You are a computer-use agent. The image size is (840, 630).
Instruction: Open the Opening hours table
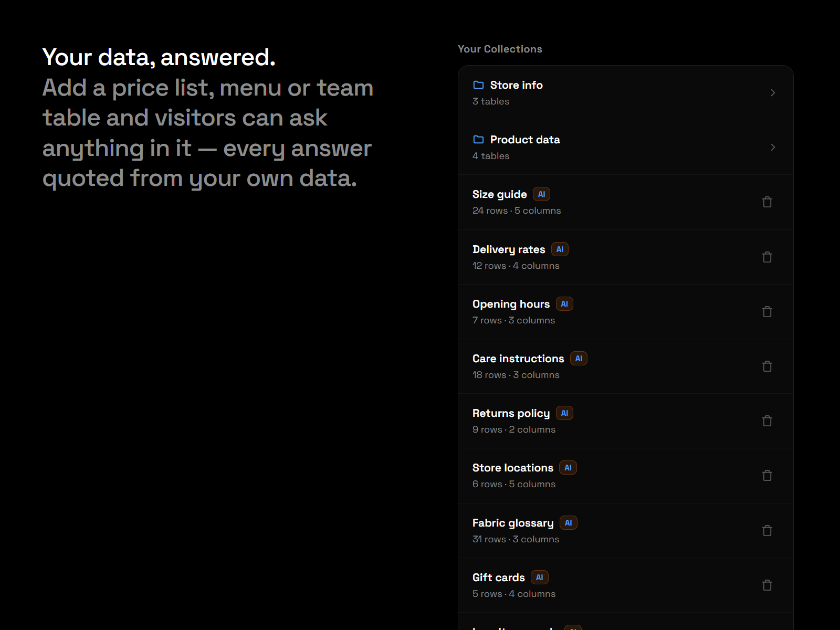tap(625, 312)
